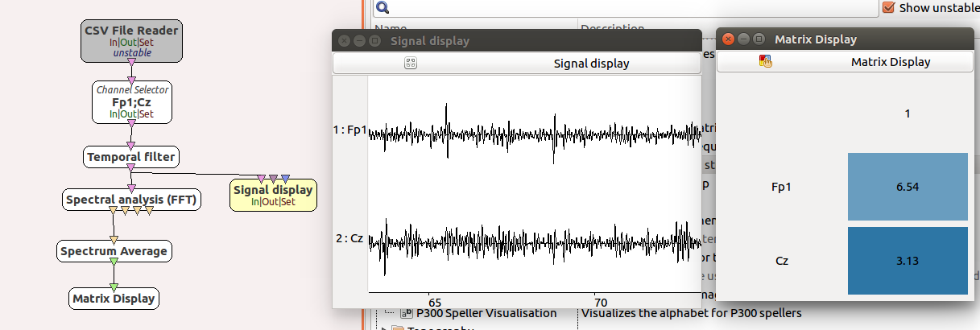Screen dimensions: 980x330
Task: Select the Channel Selector Fp1;Cz box
Action: (132, 102)
